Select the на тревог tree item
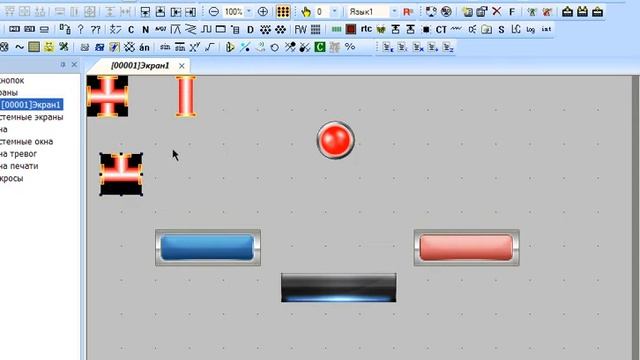This screenshot has height=360, width=640. (18, 154)
